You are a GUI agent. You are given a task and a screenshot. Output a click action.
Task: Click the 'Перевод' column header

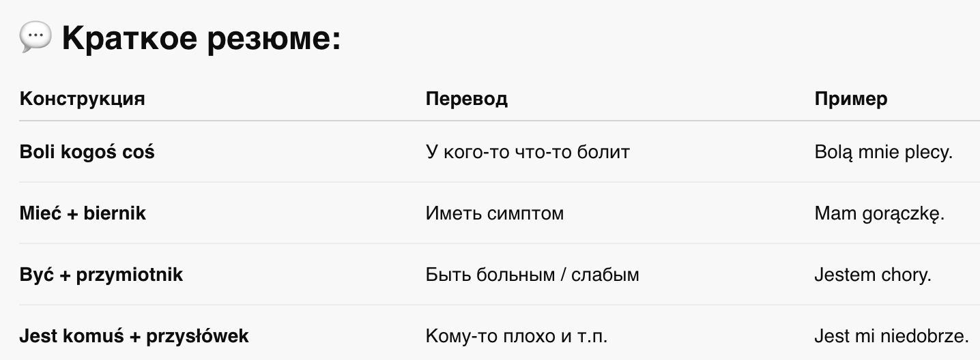click(x=467, y=99)
